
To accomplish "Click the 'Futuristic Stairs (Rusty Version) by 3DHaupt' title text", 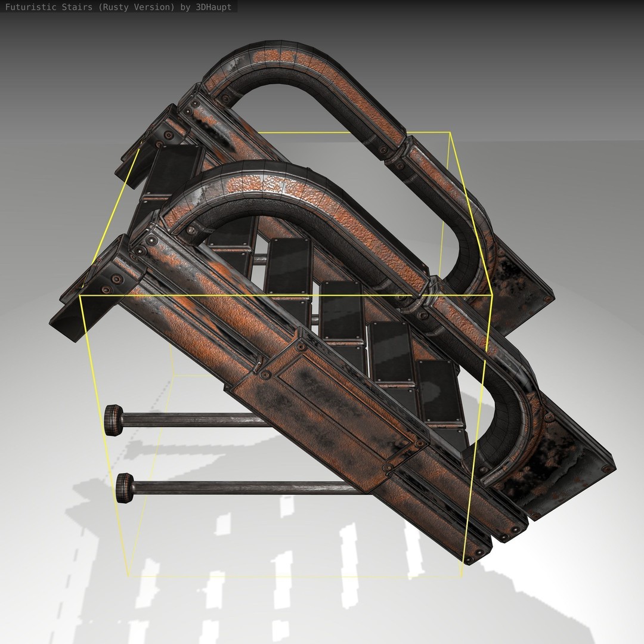I will point(118,7).
